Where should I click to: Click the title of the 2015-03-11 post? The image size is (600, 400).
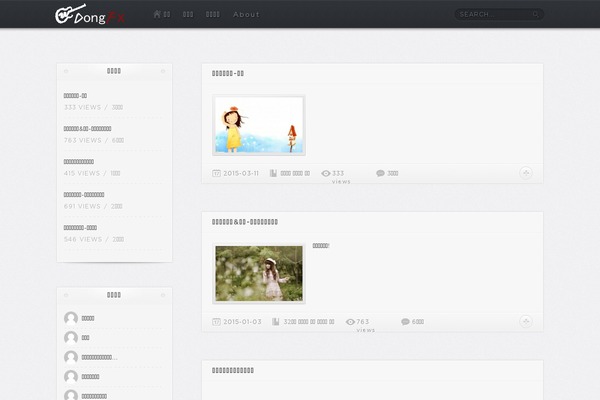[228, 73]
